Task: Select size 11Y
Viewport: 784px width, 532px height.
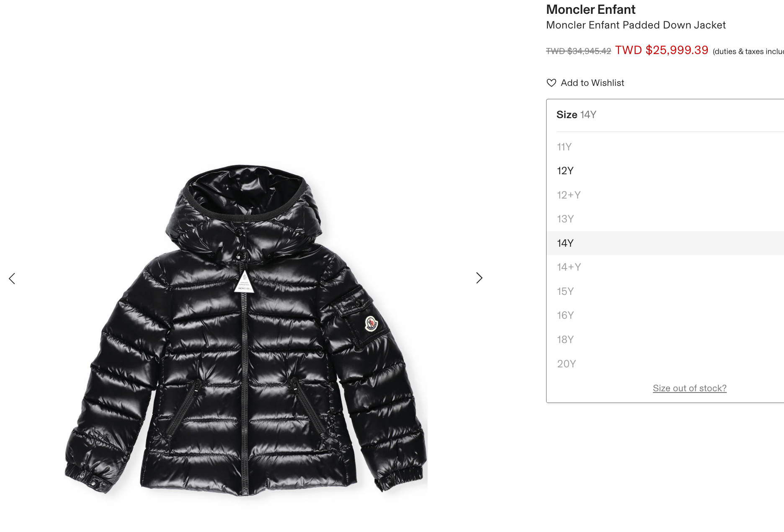Action: [x=665, y=147]
